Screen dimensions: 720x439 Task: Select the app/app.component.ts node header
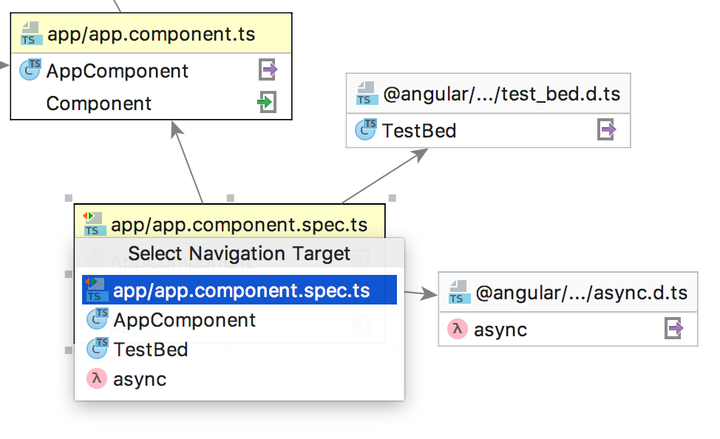[x=150, y=35]
